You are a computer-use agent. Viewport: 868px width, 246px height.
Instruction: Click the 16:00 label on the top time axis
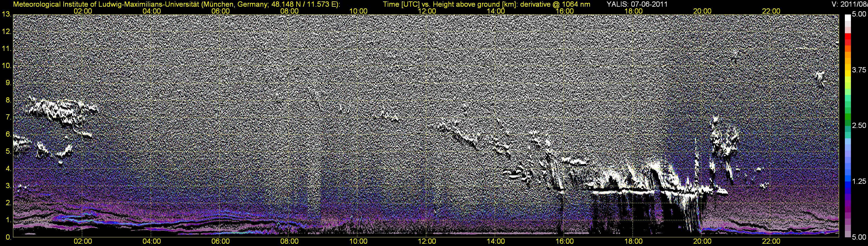[x=565, y=11]
